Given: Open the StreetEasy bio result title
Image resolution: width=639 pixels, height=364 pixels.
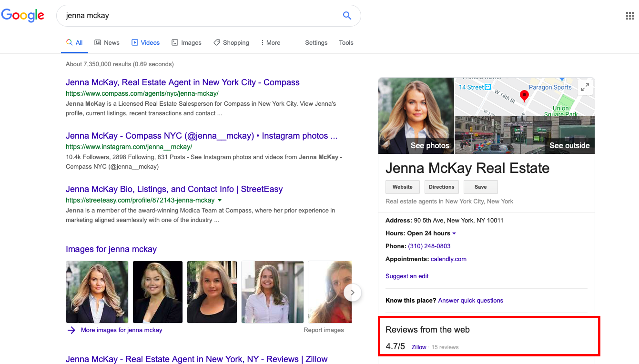Looking at the screenshot, I should (174, 189).
